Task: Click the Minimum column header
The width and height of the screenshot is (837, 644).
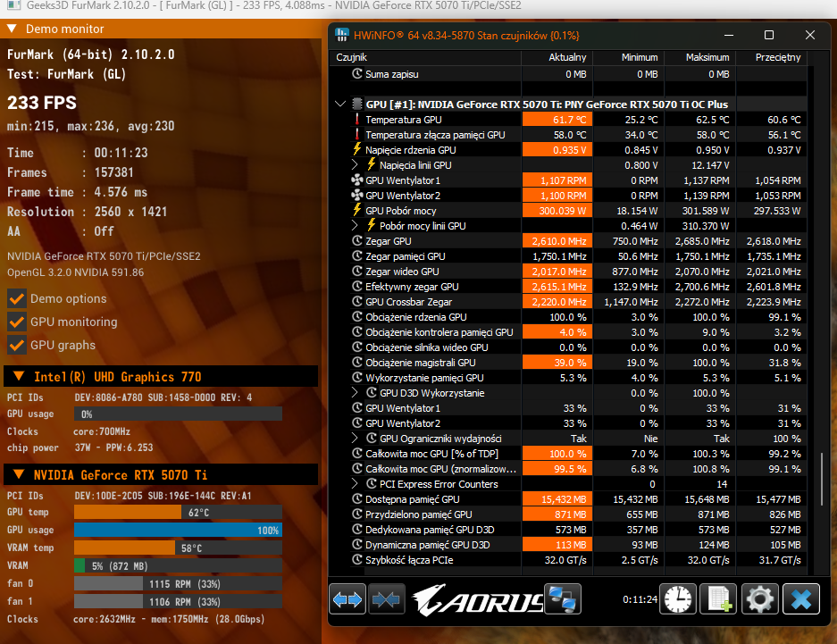Action: [x=628, y=57]
